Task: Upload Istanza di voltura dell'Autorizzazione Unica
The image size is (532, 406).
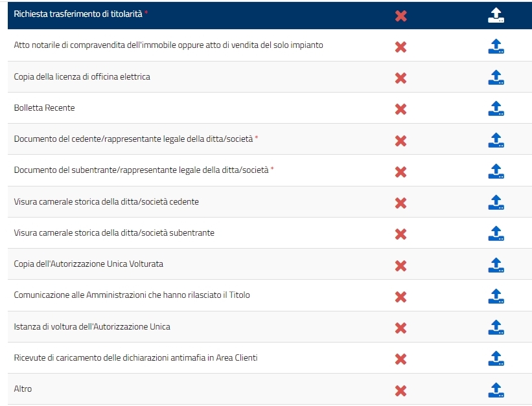Action: (496, 328)
